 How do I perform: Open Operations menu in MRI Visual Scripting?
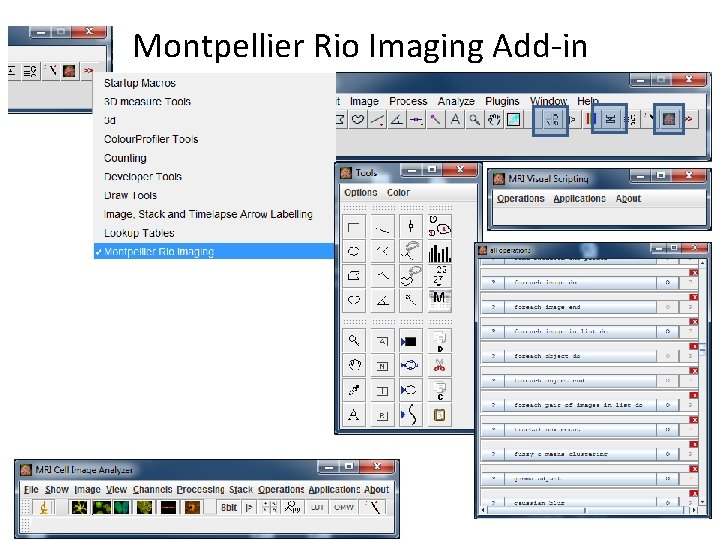click(x=520, y=198)
